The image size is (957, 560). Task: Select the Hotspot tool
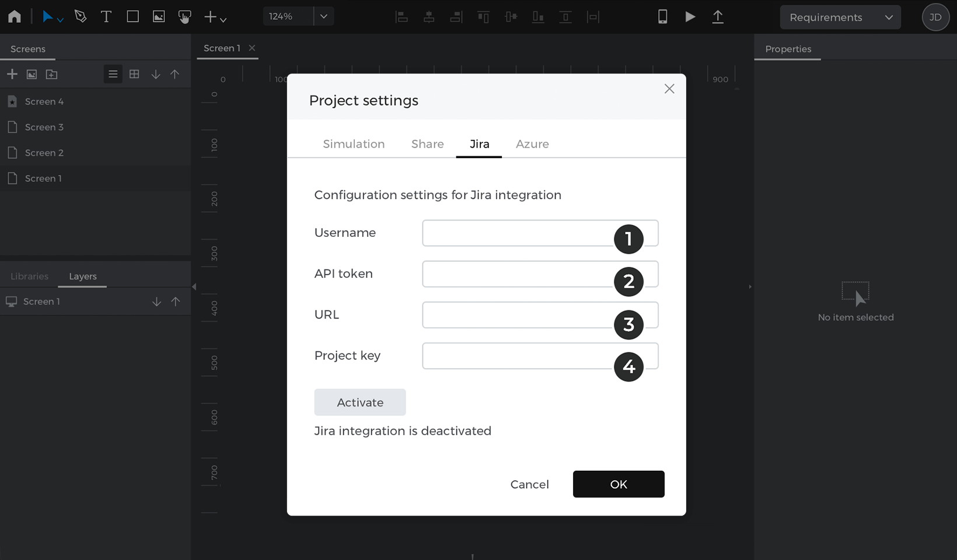[x=184, y=17]
